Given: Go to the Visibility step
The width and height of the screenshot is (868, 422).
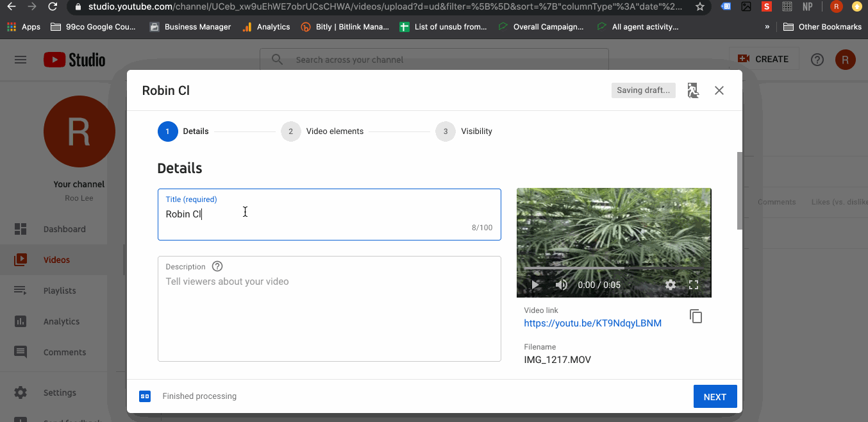Looking at the screenshot, I should pos(464,131).
